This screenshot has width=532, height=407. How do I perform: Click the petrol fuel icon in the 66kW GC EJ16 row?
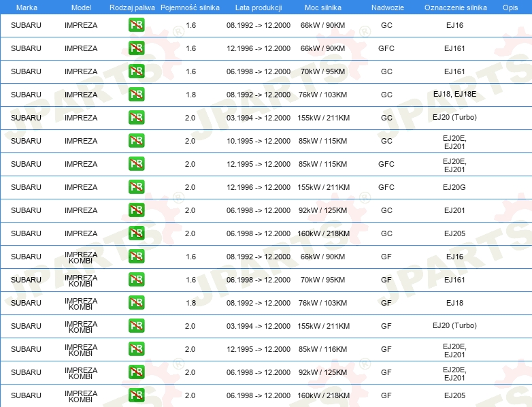(x=136, y=25)
